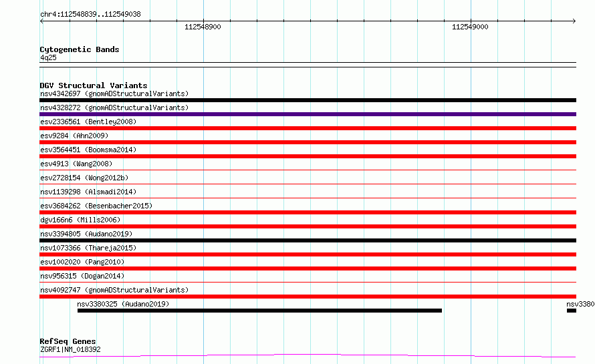Image resolution: width=595 pixels, height=364 pixels.
Task: Click the magenta ZGRF1 gene line
Action: (308, 355)
